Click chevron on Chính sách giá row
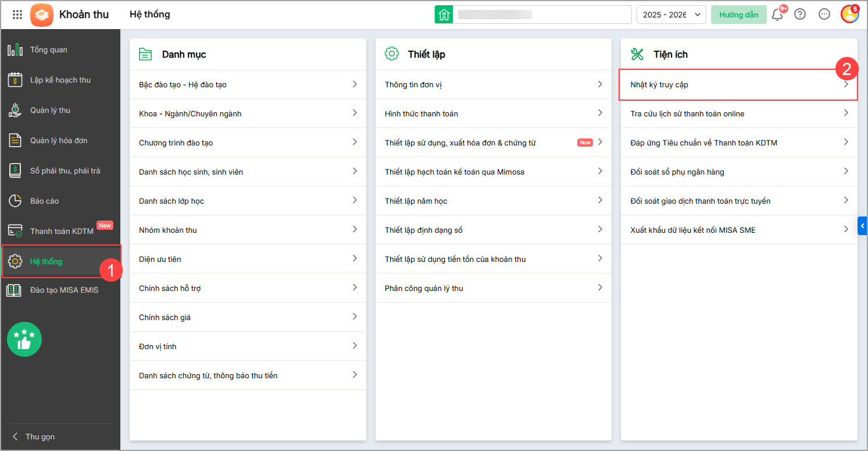Viewport: 868px width, 451px height. [x=355, y=317]
